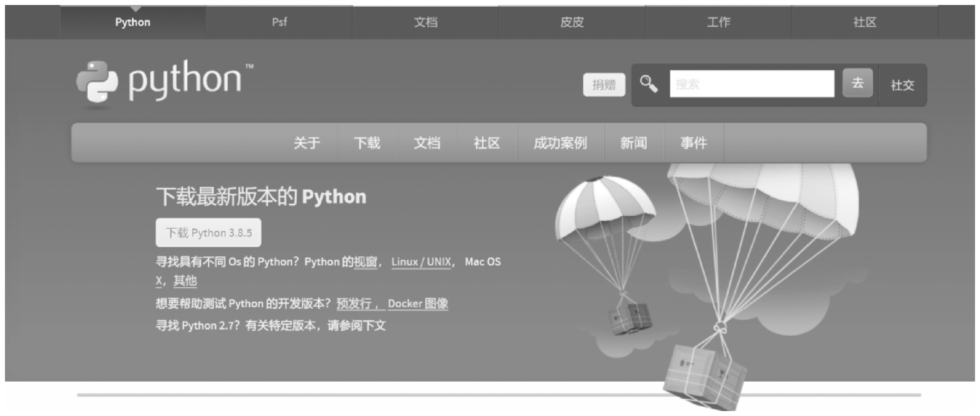Open the 关于 navigation menu

tap(307, 143)
